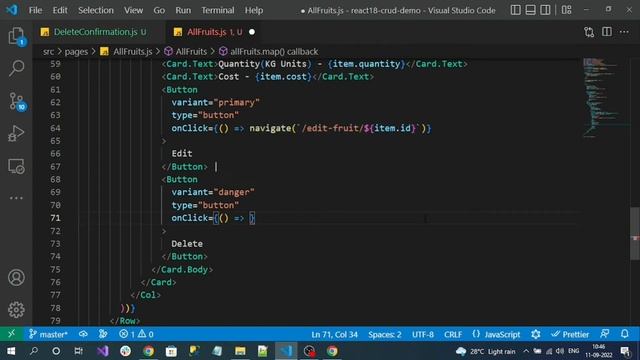The width and height of the screenshot is (640, 360).
Task: Open the Selection menu
Action: pos(96,10)
